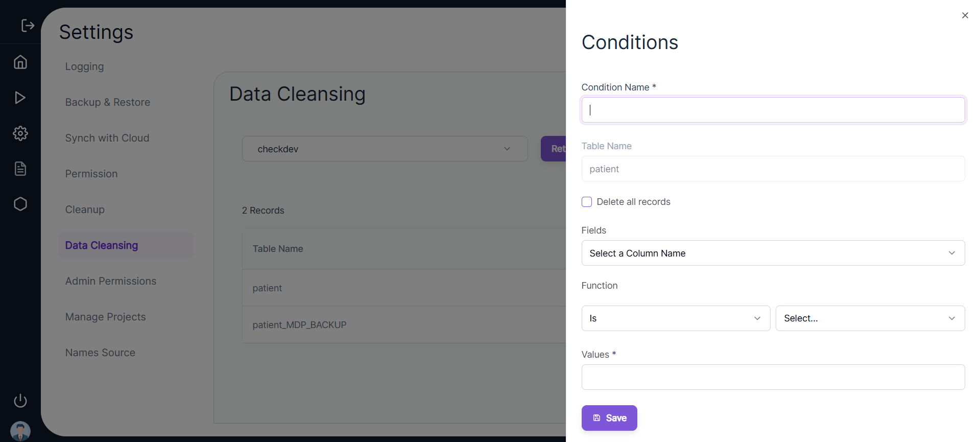The image size is (980, 442).
Task: Click the user avatar at sidebar bottom
Action: [x=20, y=431]
